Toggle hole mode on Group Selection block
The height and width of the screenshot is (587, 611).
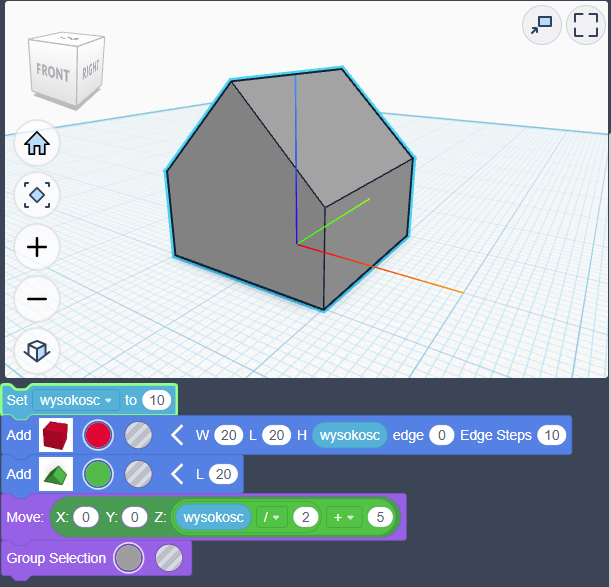click(x=169, y=558)
